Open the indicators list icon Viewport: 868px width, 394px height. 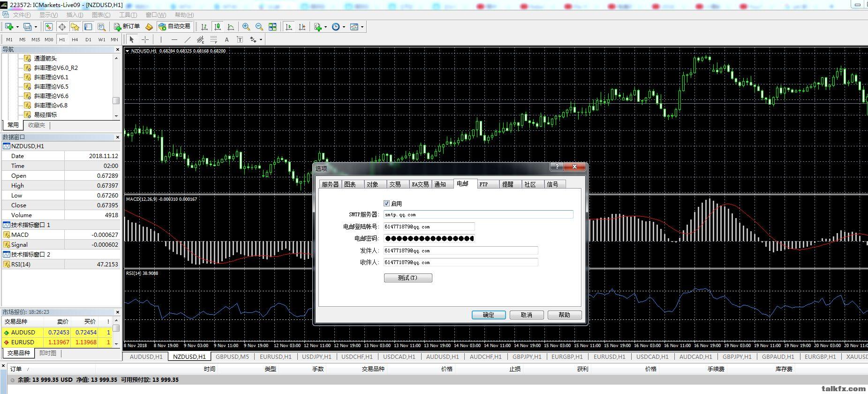tap(318, 27)
